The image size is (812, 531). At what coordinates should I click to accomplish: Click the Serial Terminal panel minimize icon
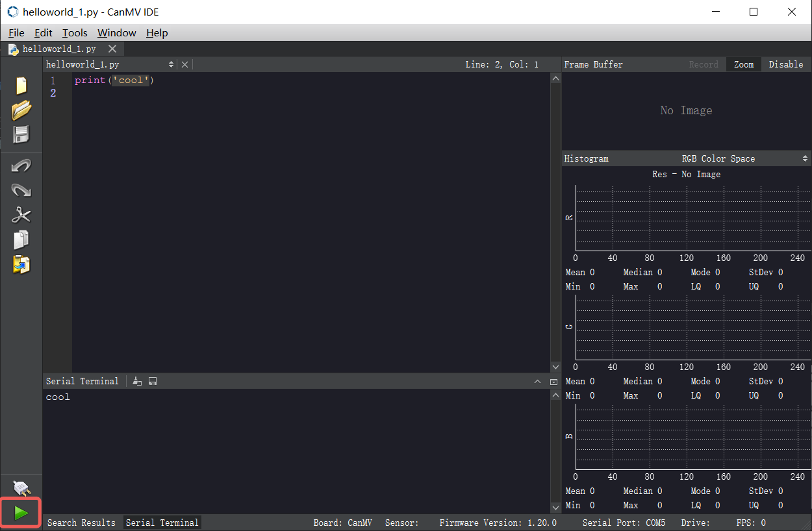click(553, 382)
